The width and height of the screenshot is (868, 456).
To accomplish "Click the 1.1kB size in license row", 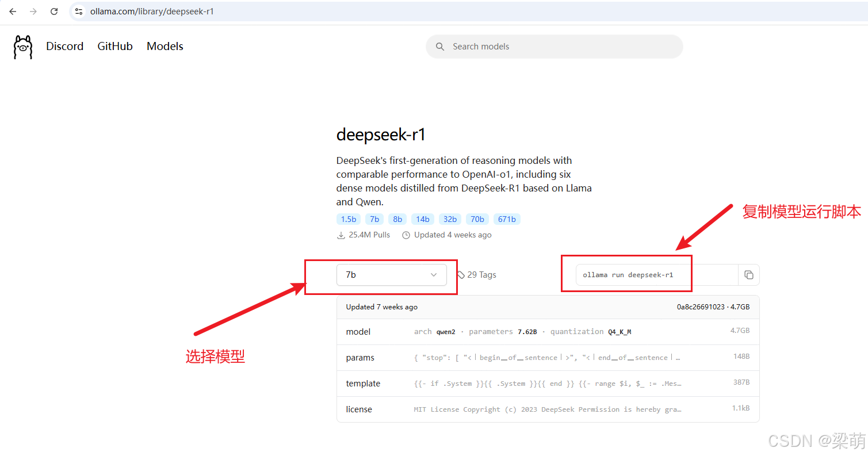I will pyautogui.click(x=741, y=408).
